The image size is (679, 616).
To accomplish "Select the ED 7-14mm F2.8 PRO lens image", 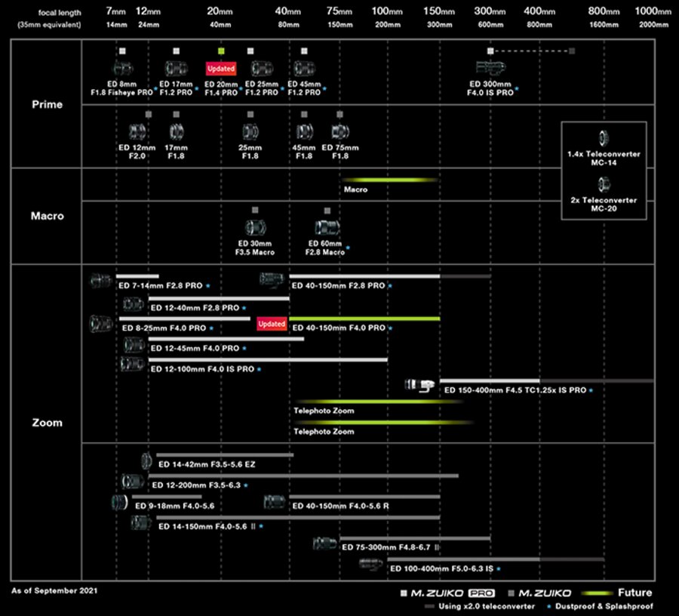I will (x=100, y=281).
